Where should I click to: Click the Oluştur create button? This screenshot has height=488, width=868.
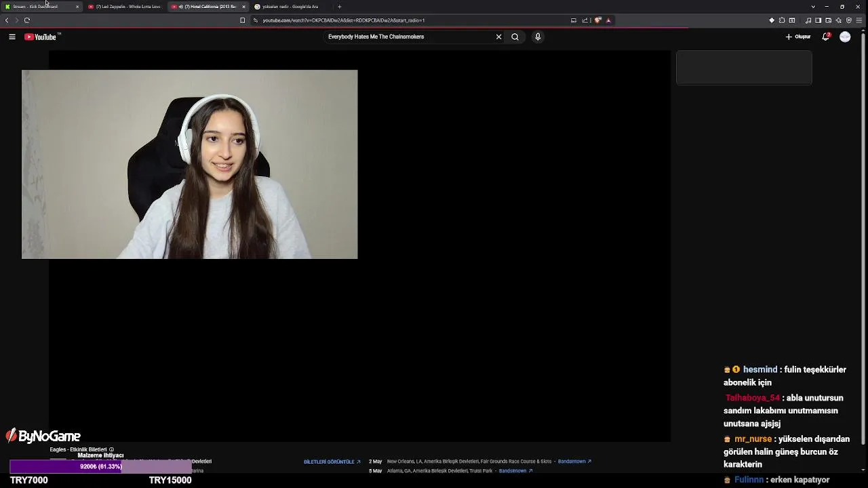click(x=798, y=37)
